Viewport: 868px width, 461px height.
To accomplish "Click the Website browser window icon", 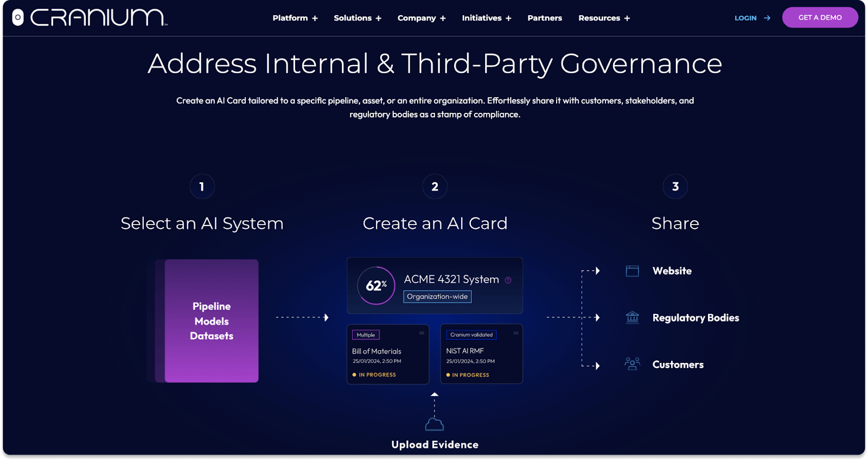I will coord(632,271).
